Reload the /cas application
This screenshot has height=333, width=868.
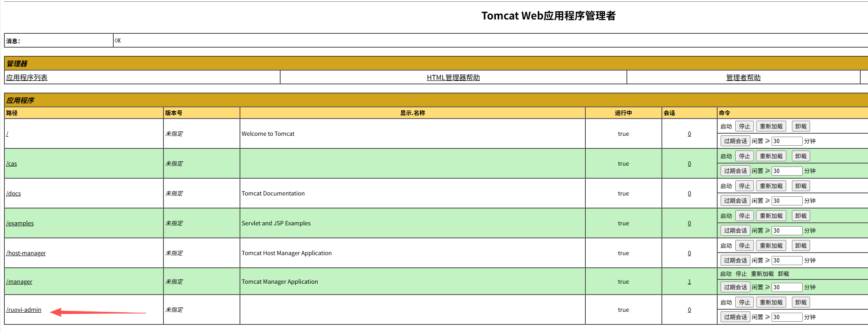[x=771, y=156]
